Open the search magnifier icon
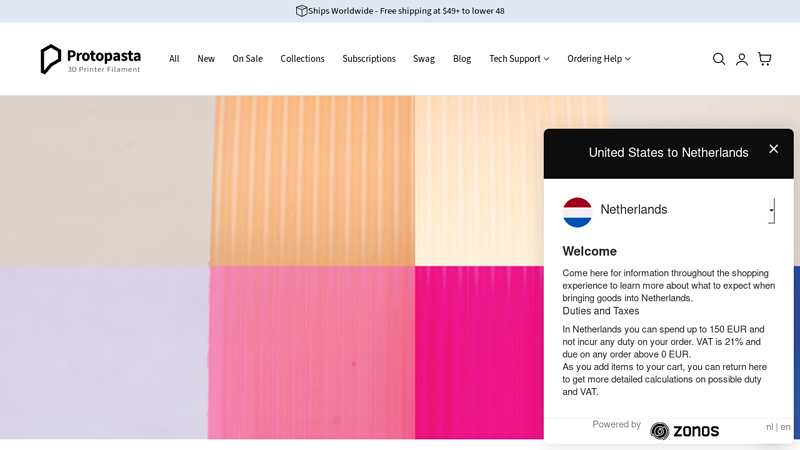The width and height of the screenshot is (800, 450). tap(718, 59)
